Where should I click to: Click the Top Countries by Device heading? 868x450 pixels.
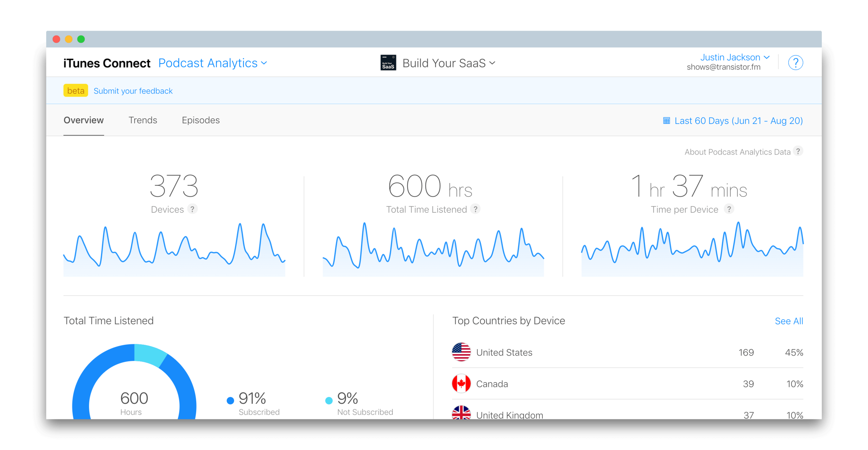(x=509, y=320)
